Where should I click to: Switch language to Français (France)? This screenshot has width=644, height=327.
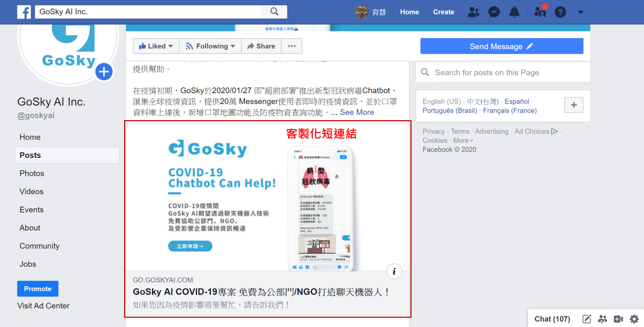pyautogui.click(x=510, y=111)
